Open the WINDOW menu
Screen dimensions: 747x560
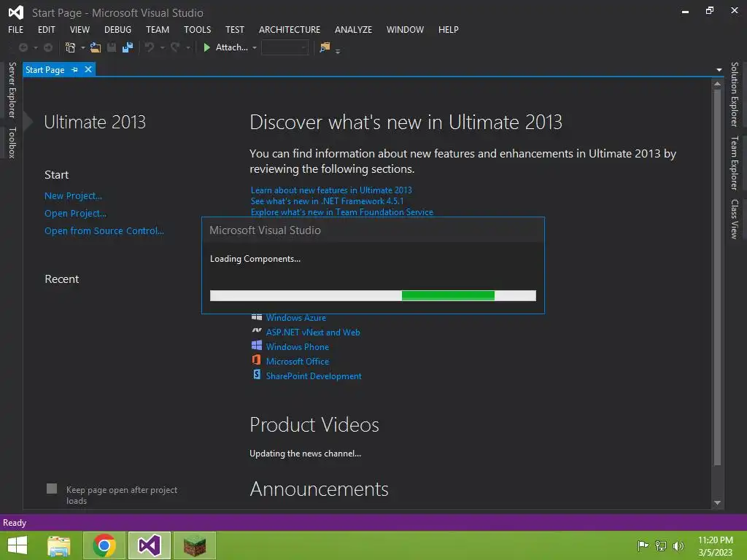coord(405,29)
